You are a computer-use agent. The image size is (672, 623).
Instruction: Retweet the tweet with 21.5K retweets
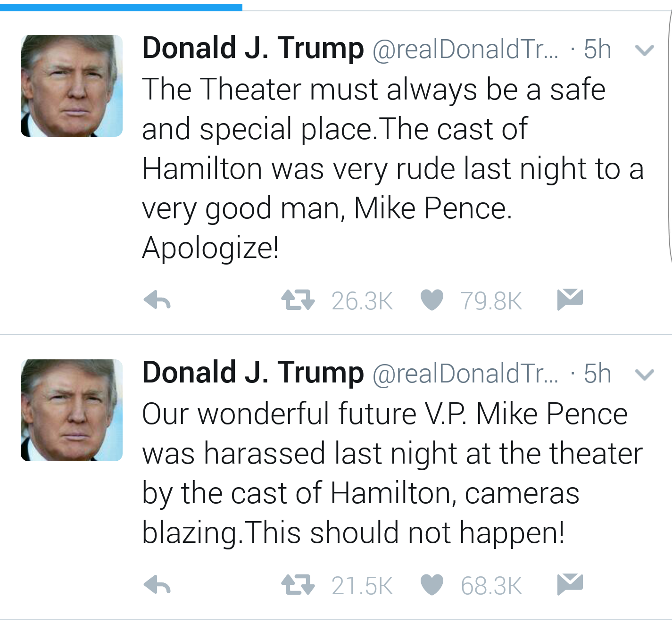pyautogui.click(x=298, y=585)
